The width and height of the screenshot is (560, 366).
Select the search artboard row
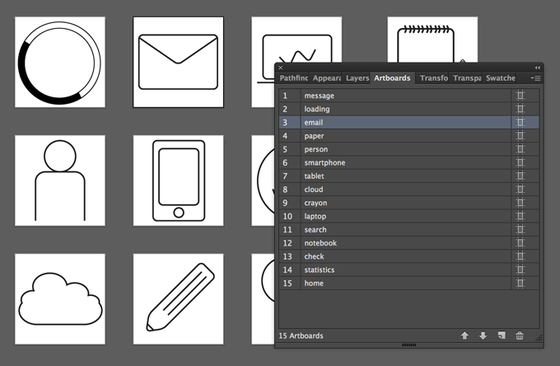409,229
